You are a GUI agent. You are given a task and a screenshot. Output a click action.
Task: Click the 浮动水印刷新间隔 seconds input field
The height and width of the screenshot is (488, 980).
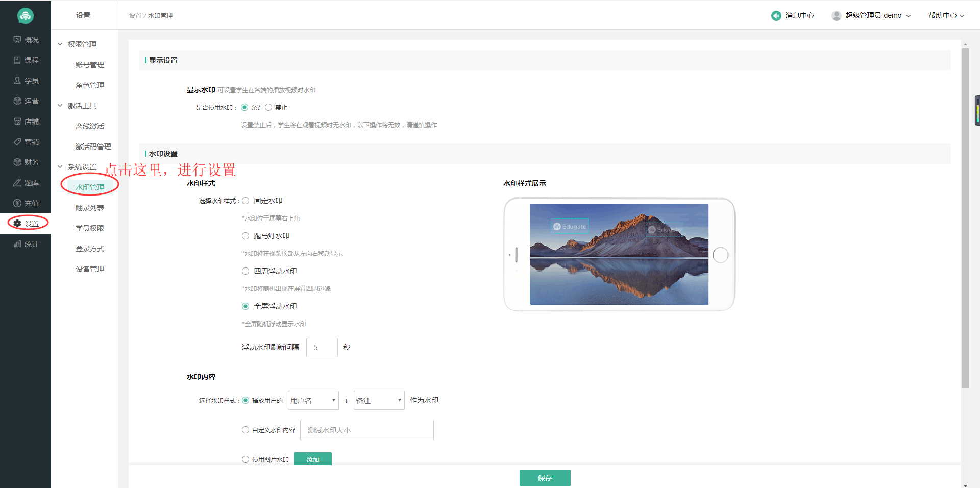322,348
